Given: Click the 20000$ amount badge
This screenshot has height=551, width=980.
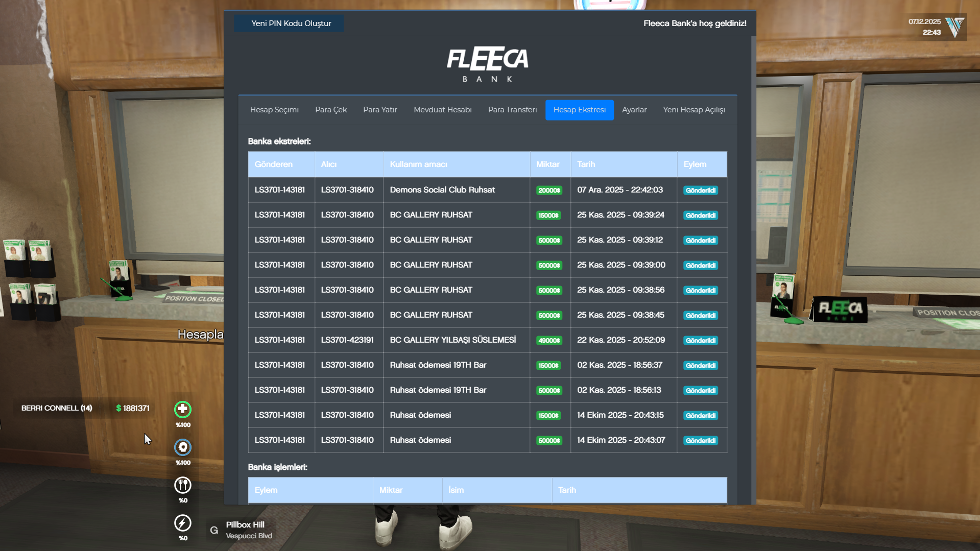Looking at the screenshot, I should [549, 190].
